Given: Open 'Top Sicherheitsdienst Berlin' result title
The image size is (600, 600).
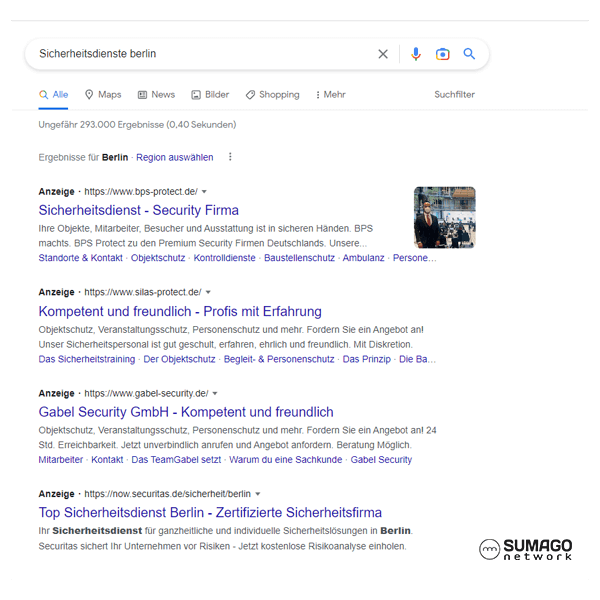Looking at the screenshot, I should point(210,512).
